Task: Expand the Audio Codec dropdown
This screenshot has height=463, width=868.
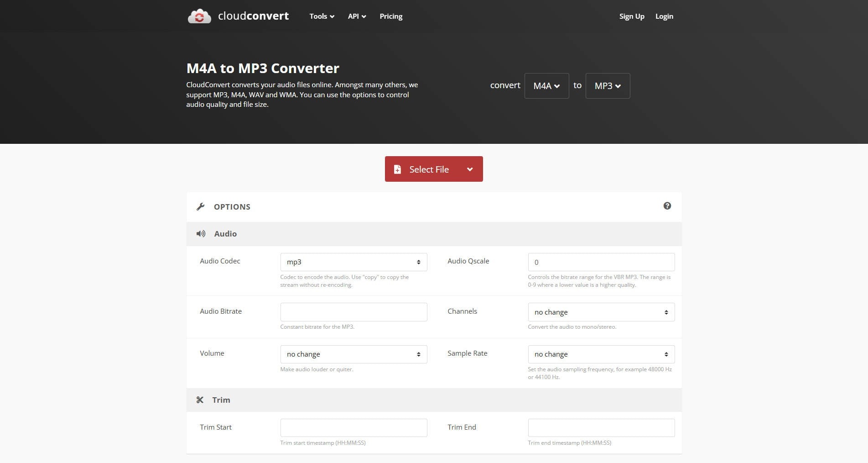Action: click(x=353, y=262)
